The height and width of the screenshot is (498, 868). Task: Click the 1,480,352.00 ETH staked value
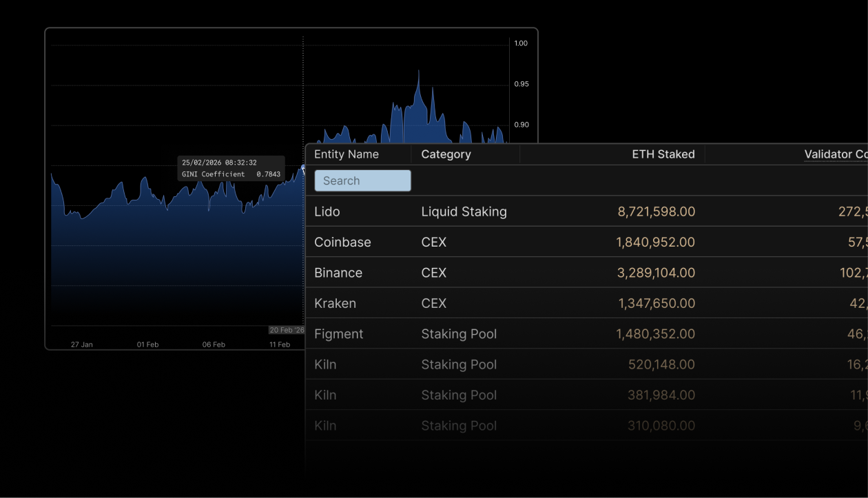[x=657, y=334]
